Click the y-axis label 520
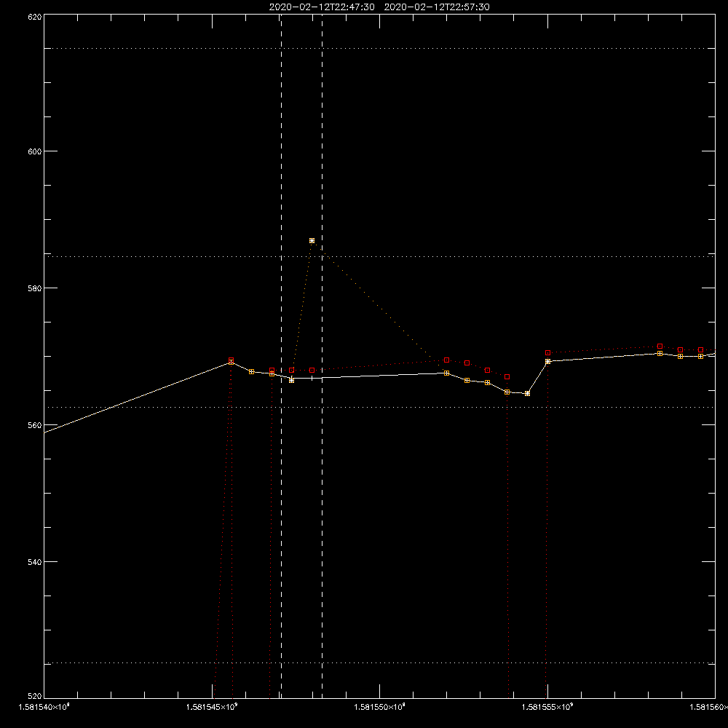The width and height of the screenshot is (728, 728). [35, 696]
